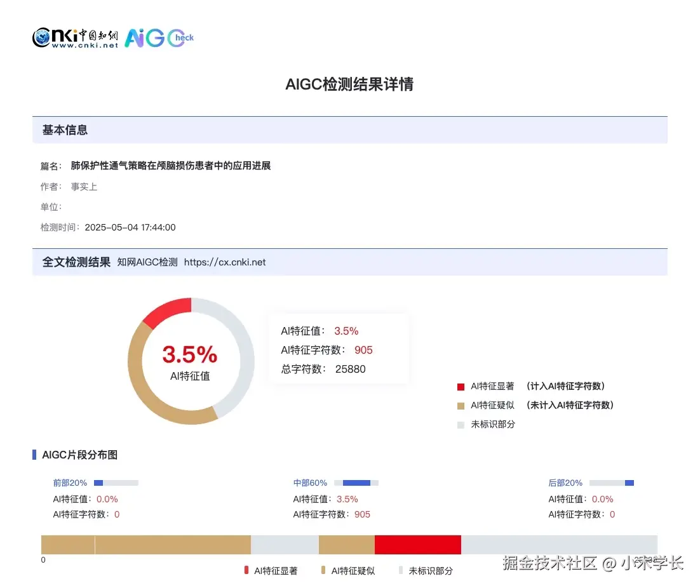700x588 pixels.
Task: Click the gold AI特征疑似 legend square
Action: click(x=460, y=405)
